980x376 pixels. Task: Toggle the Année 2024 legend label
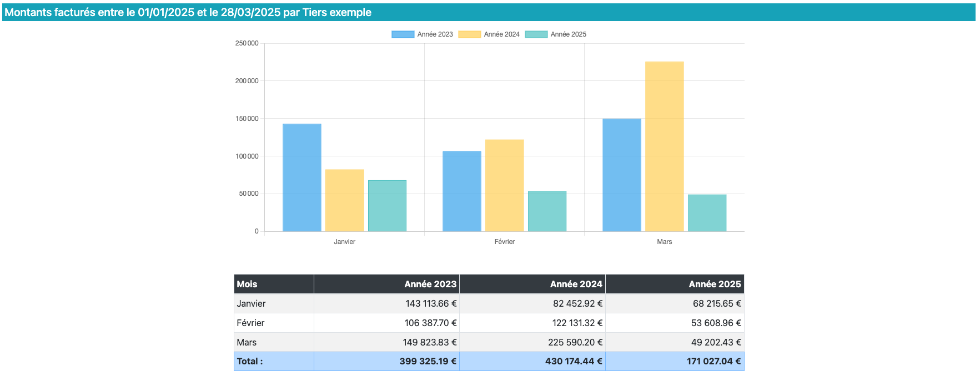501,34
